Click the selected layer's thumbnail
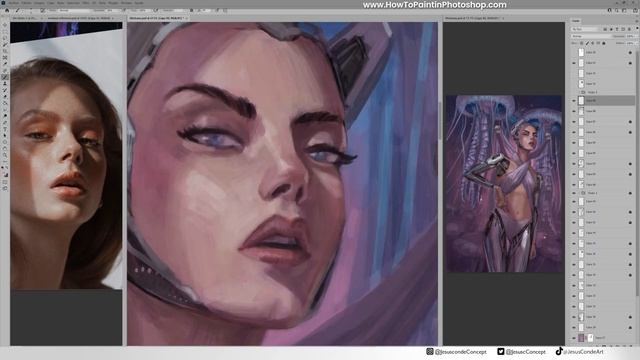Image resolution: width=640 pixels, height=360 pixels. coord(581,100)
